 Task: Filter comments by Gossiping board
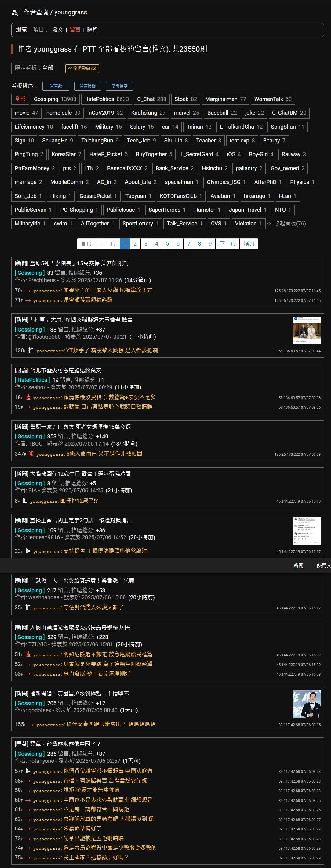coord(55,99)
